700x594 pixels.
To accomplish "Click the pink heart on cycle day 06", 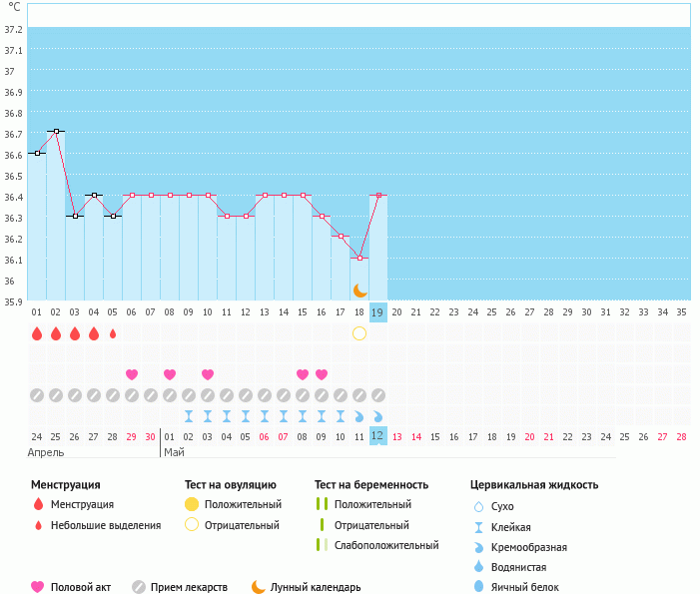I will point(132,374).
